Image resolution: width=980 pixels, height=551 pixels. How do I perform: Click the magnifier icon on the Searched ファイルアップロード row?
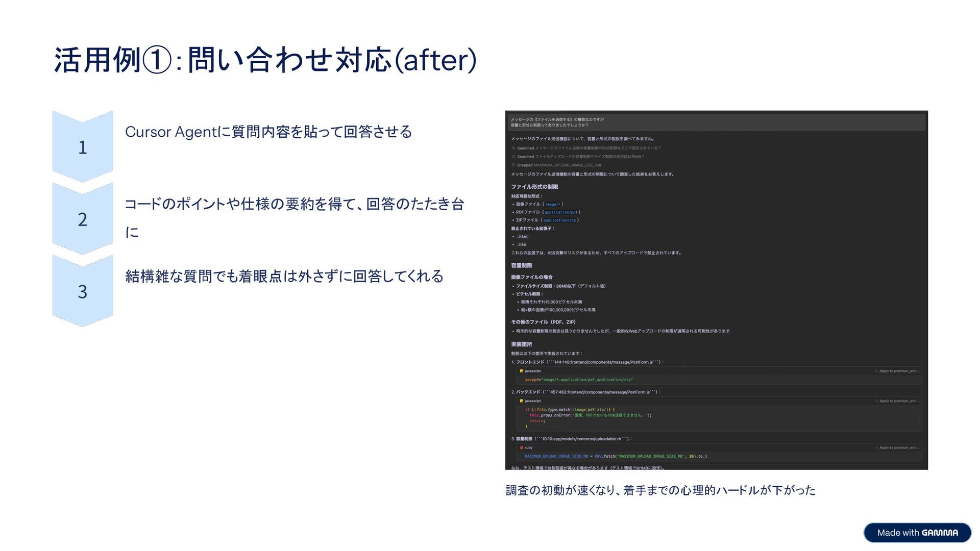coord(513,157)
